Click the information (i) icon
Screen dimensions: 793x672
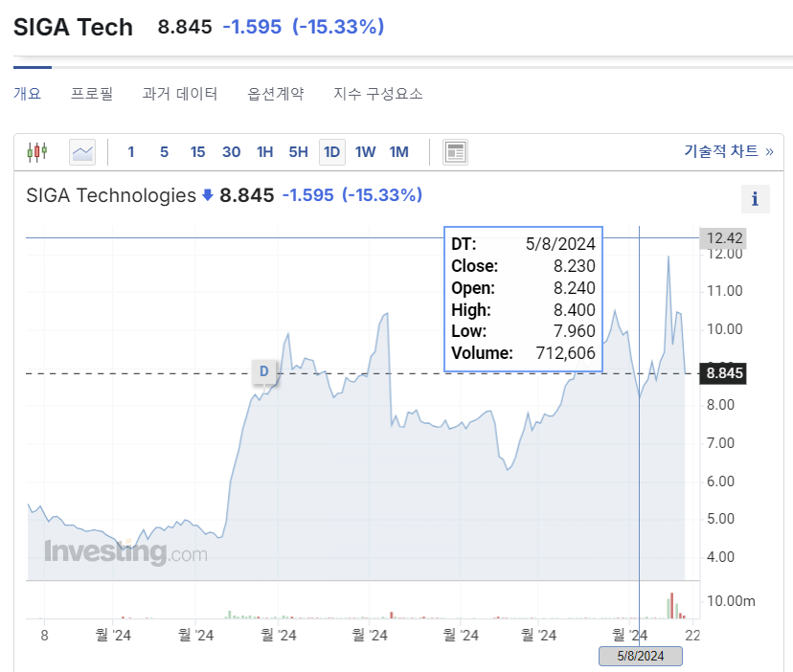coord(755,199)
